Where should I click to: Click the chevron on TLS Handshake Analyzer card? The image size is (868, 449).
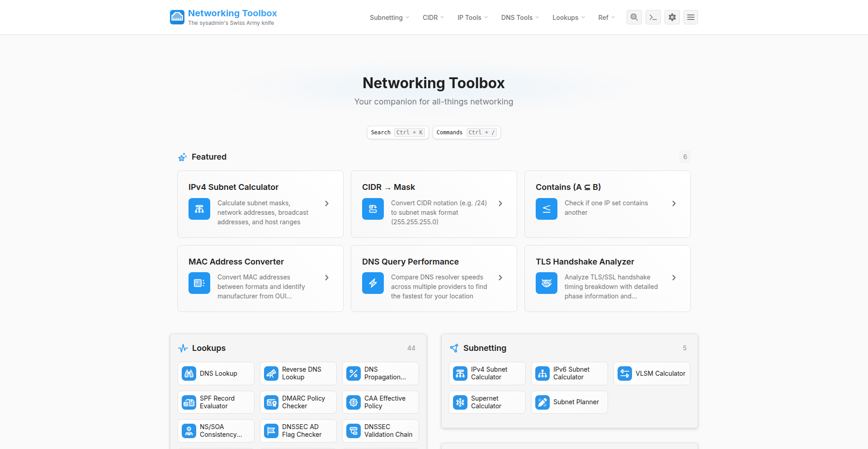pyautogui.click(x=674, y=278)
